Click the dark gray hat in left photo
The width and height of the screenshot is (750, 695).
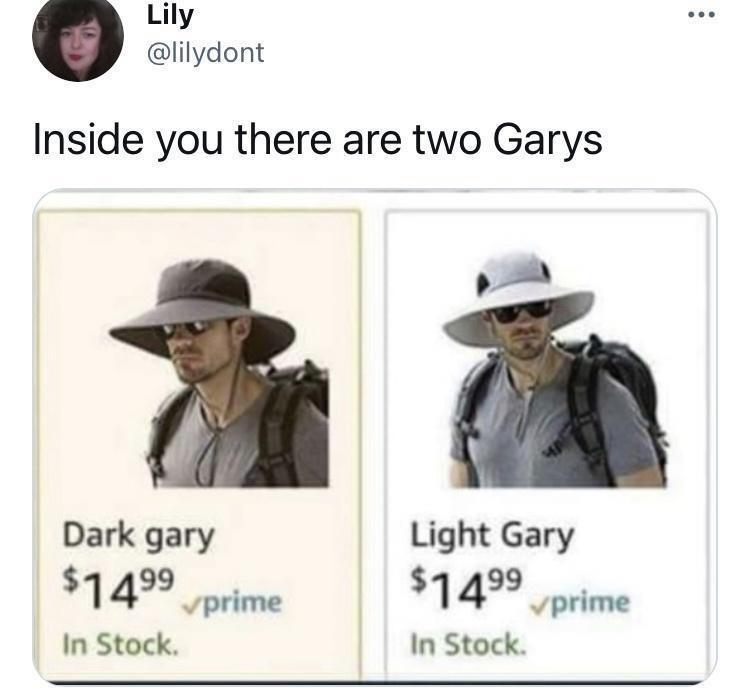coord(201,306)
